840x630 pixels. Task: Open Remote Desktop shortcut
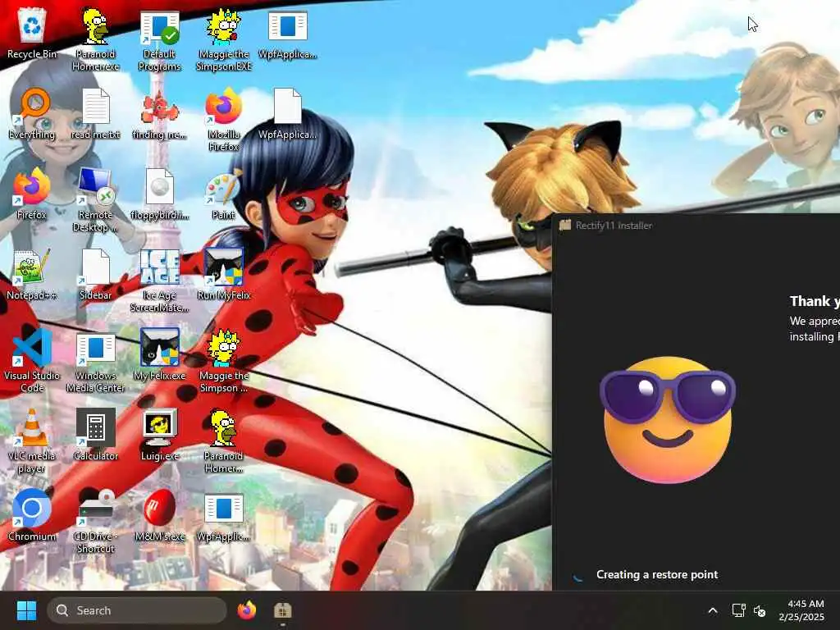click(95, 200)
